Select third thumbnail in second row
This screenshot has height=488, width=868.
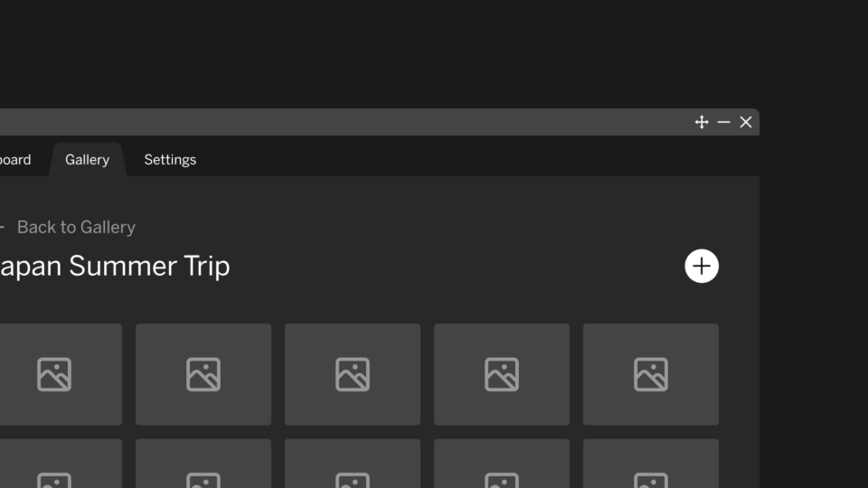pos(353,464)
